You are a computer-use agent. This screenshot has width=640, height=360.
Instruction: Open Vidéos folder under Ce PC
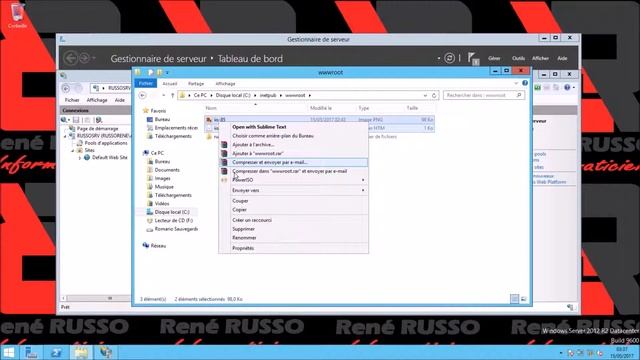coord(162,204)
